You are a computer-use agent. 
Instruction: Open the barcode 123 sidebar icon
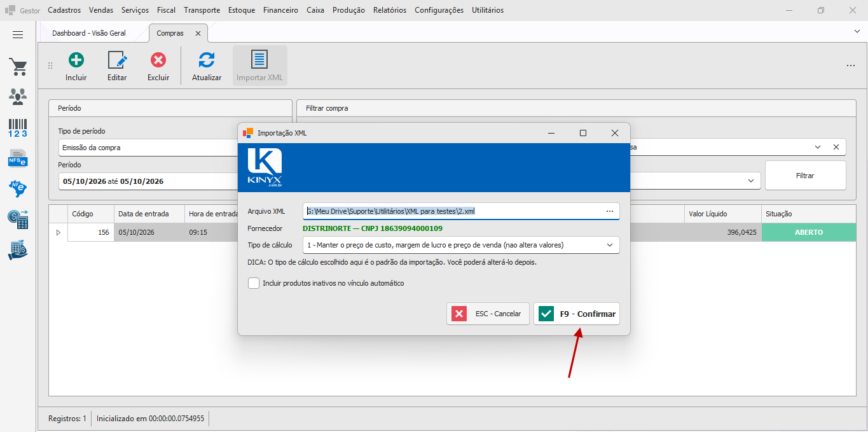coord(18,128)
